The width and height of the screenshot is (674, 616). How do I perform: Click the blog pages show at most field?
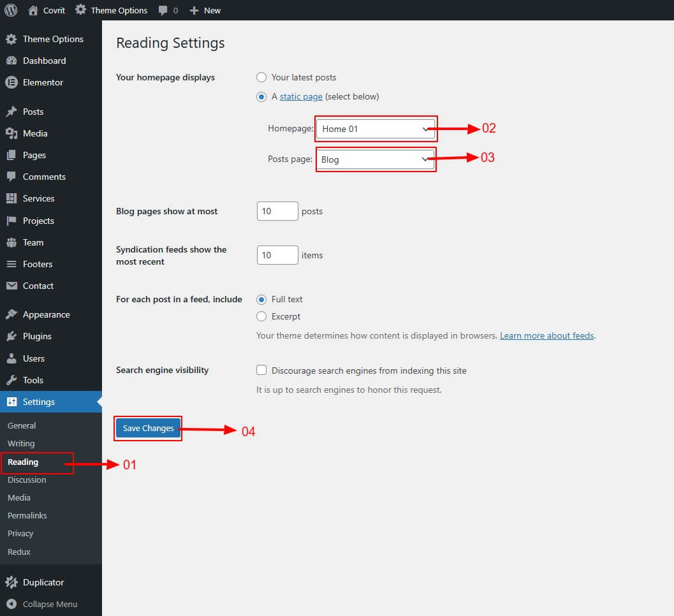pos(277,211)
